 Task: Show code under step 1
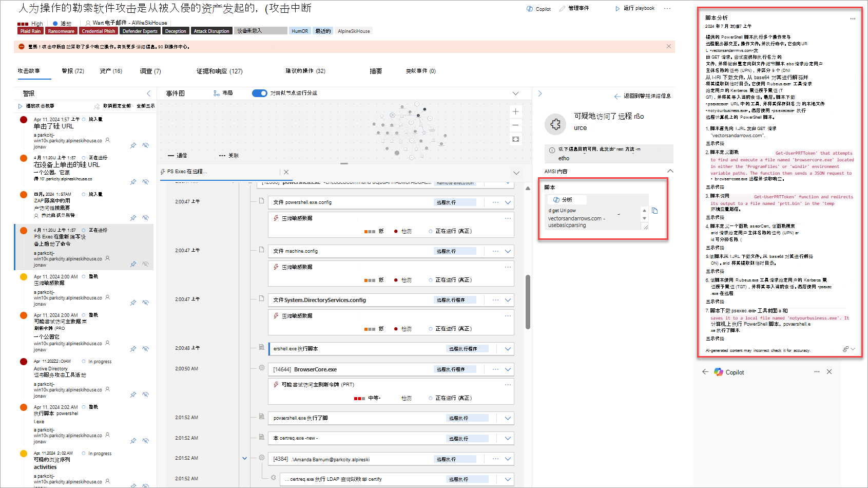(715, 143)
